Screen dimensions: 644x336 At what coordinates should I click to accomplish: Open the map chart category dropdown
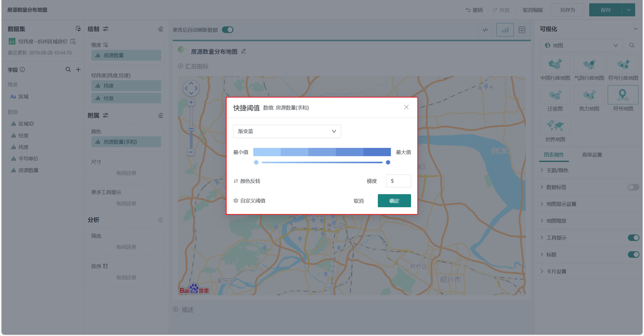[581, 46]
